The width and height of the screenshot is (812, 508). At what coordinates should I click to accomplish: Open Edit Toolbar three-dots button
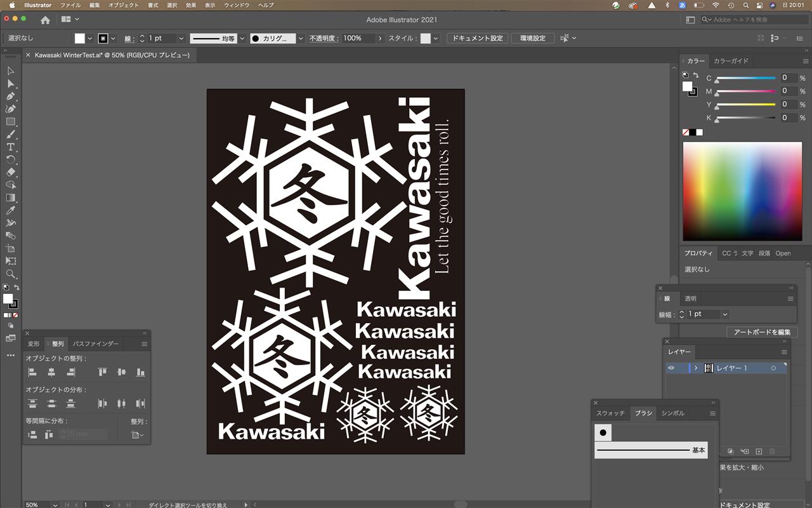point(11,356)
